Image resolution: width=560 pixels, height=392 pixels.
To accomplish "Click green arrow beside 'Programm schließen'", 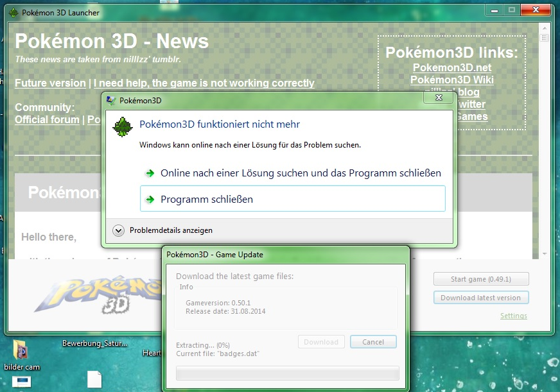I will pos(150,200).
